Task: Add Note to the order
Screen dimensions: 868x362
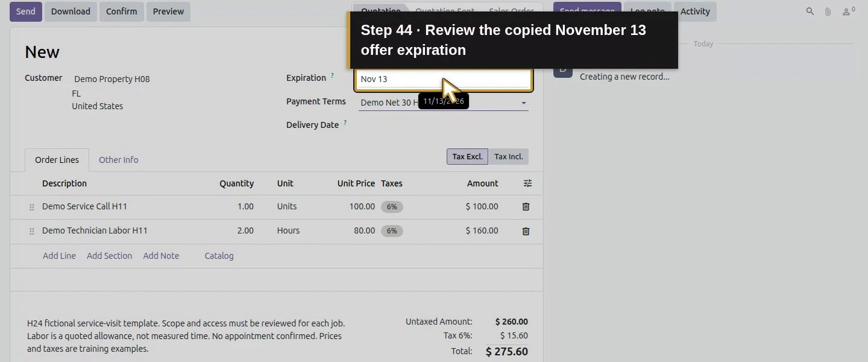Action: click(x=161, y=256)
